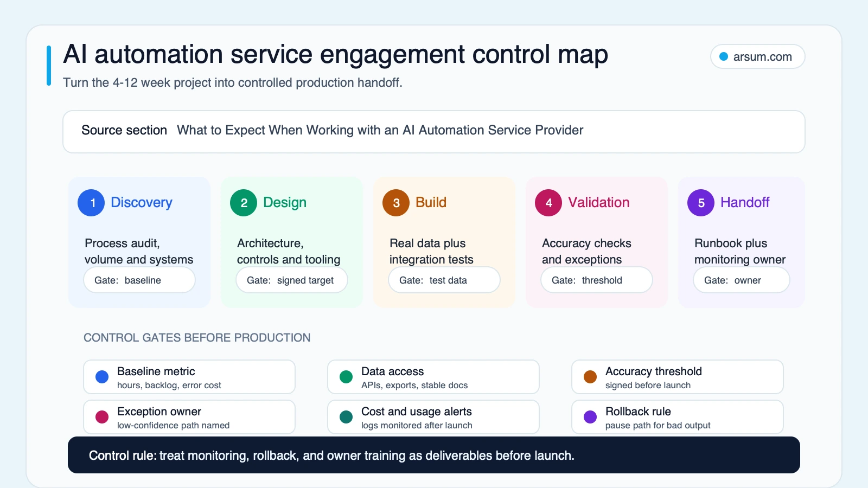Click the 'Baseline metric' card title
This screenshot has width=868, height=488.
[x=156, y=371]
